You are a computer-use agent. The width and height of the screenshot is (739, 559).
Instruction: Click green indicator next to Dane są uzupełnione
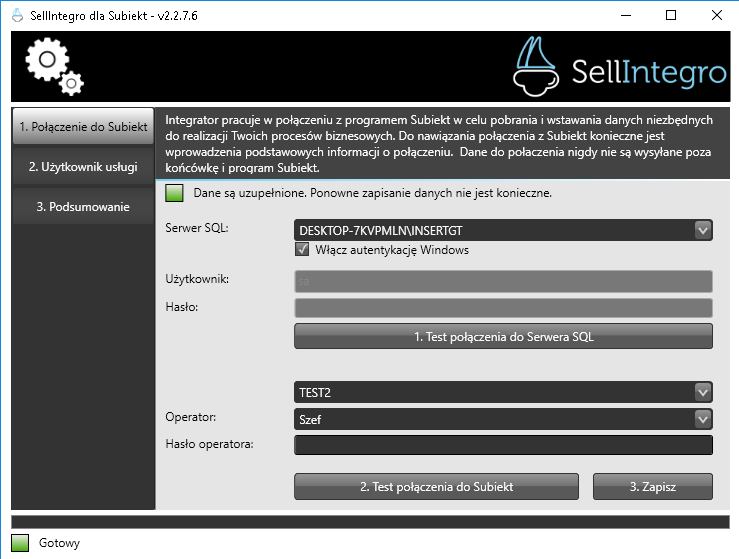coord(175,192)
